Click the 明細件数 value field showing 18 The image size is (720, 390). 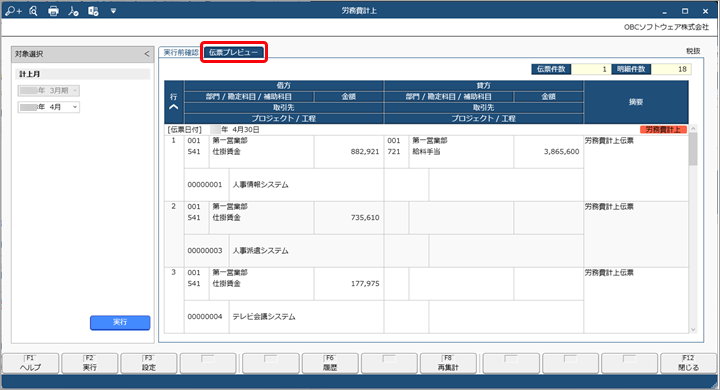tap(671, 69)
